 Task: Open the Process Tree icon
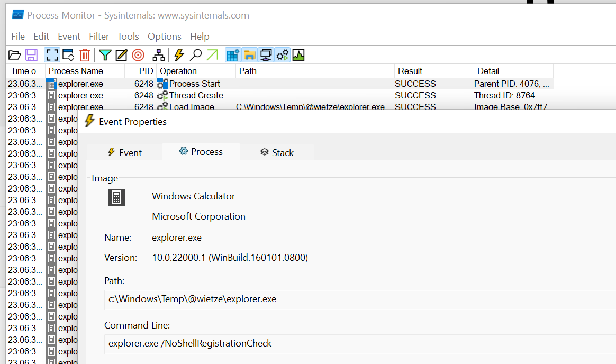point(158,55)
